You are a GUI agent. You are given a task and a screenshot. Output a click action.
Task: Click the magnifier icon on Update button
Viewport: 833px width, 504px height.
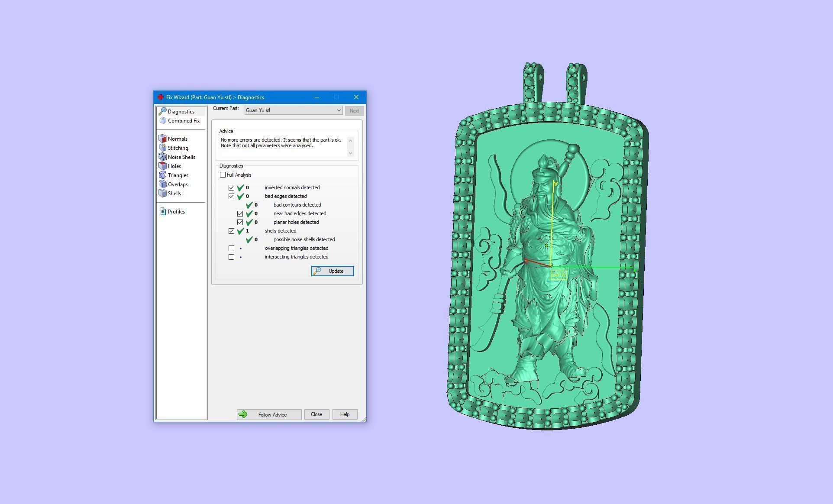click(x=317, y=271)
